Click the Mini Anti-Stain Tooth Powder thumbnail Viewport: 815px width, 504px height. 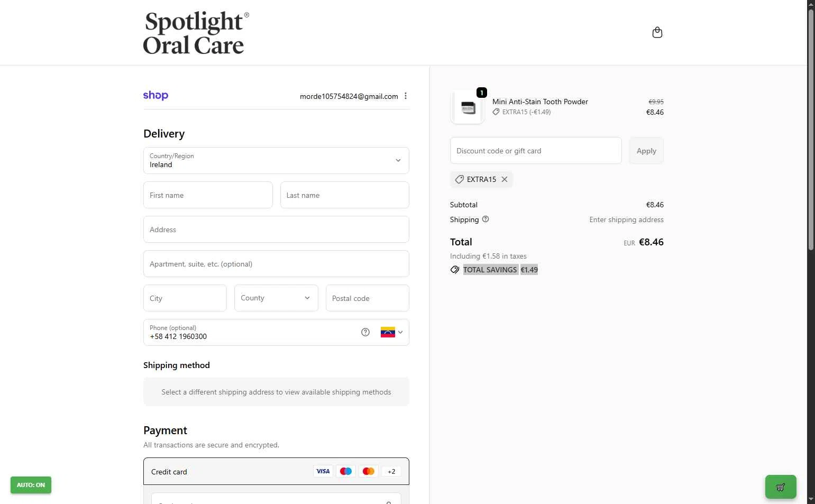click(468, 107)
